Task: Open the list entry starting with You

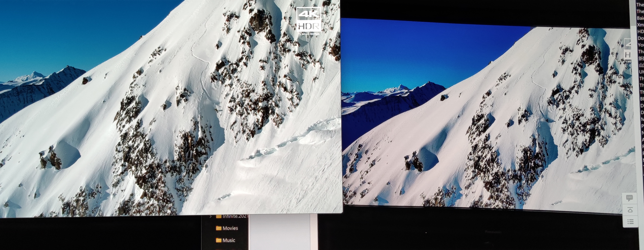Action: click(x=641, y=45)
